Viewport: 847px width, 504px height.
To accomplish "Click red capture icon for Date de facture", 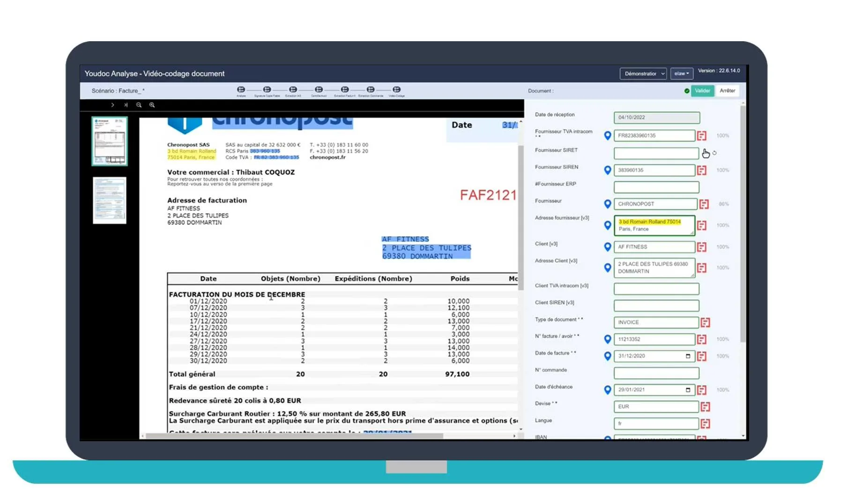I will (701, 356).
